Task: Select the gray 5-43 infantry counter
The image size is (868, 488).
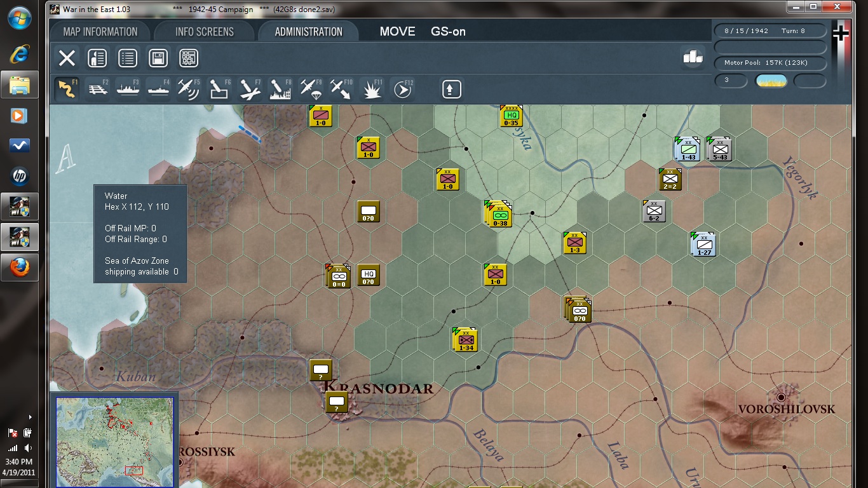Action: (x=719, y=149)
